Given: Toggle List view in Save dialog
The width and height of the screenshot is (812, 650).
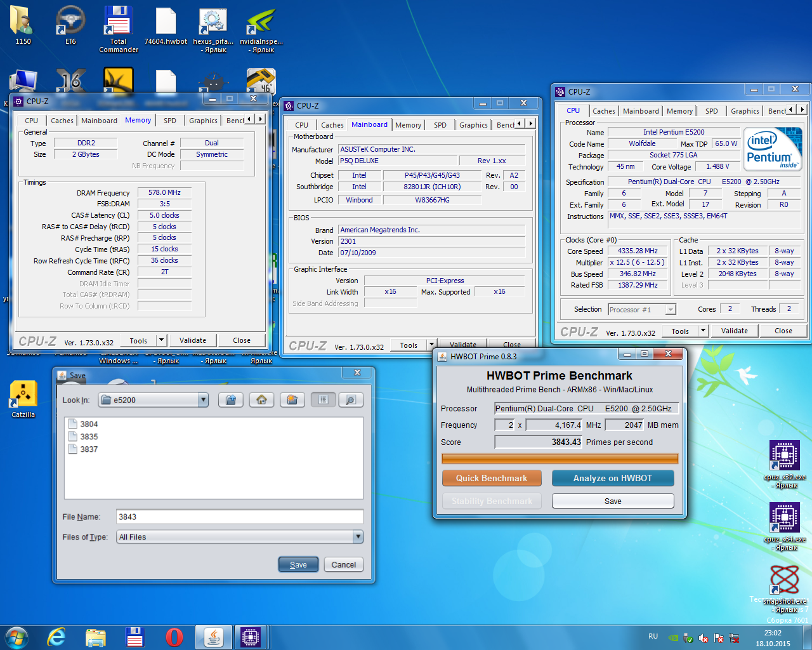Looking at the screenshot, I should pyautogui.click(x=323, y=400).
